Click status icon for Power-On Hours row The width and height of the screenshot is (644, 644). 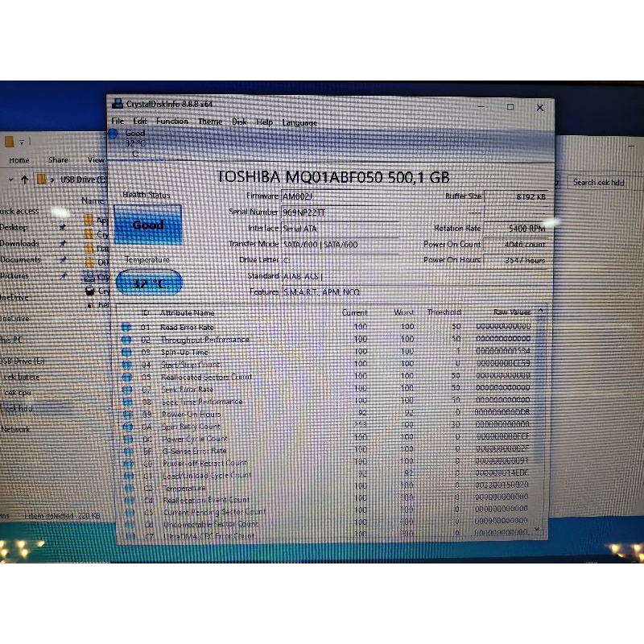(x=128, y=415)
